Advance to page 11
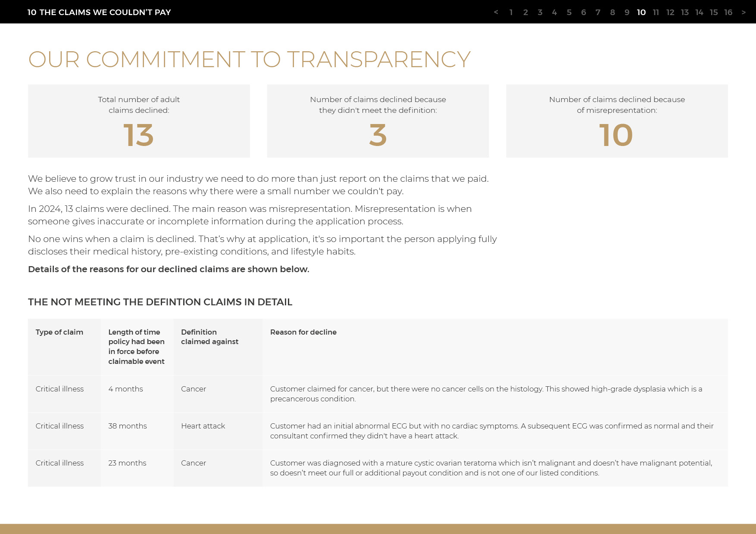This screenshot has height=534, width=756. tap(656, 12)
